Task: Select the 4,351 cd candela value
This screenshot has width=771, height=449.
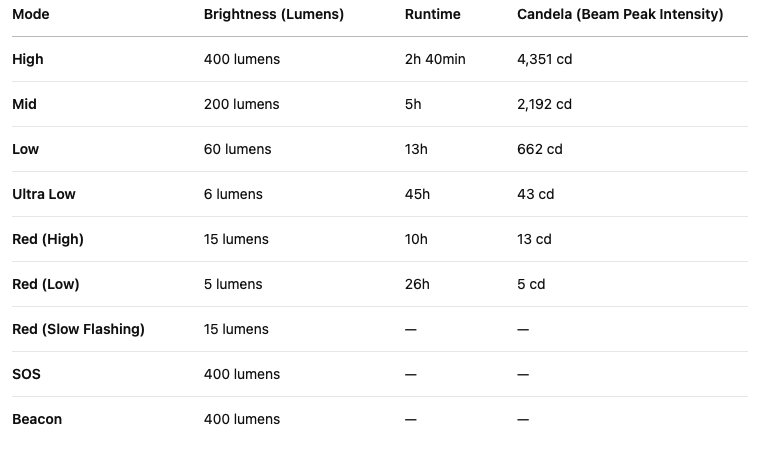Action: click(x=544, y=59)
